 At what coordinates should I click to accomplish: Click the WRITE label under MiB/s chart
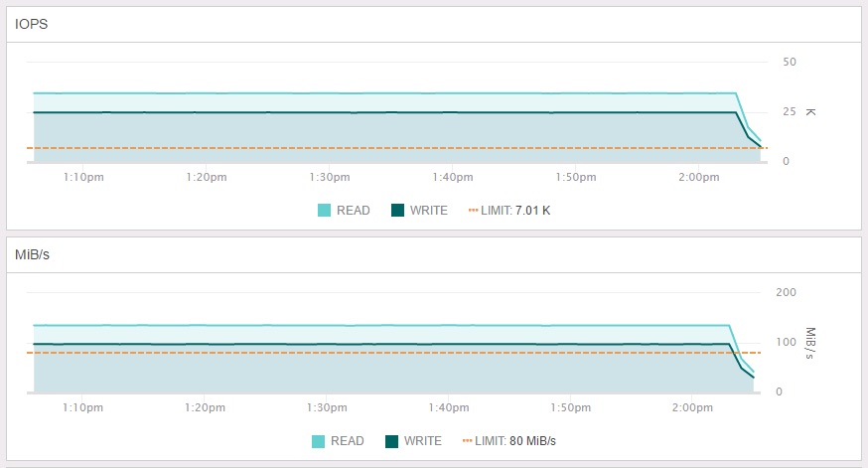point(423,441)
